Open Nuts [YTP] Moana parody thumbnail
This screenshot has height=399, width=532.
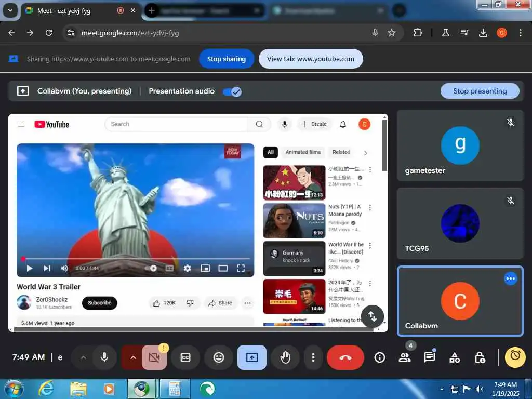[x=294, y=220]
